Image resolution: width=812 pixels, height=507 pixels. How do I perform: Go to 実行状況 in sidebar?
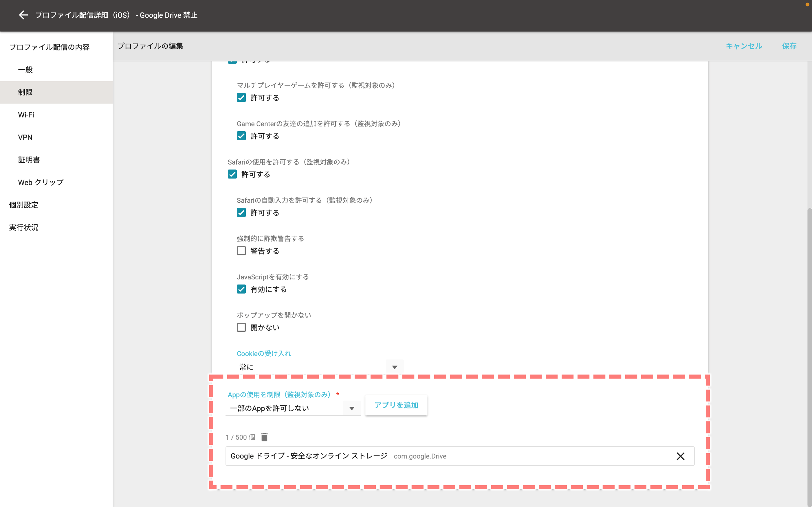tap(56, 227)
